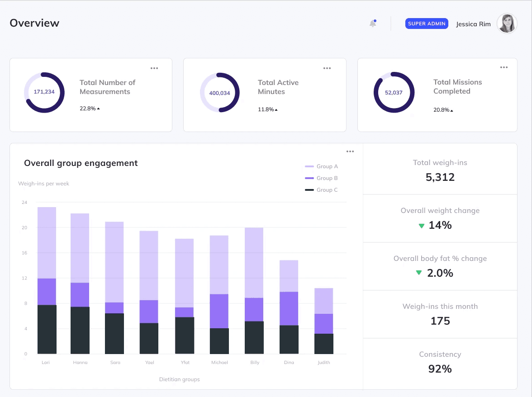Image resolution: width=532 pixels, height=397 pixels.
Task: Select the Overview page heading
Action: 34,23
